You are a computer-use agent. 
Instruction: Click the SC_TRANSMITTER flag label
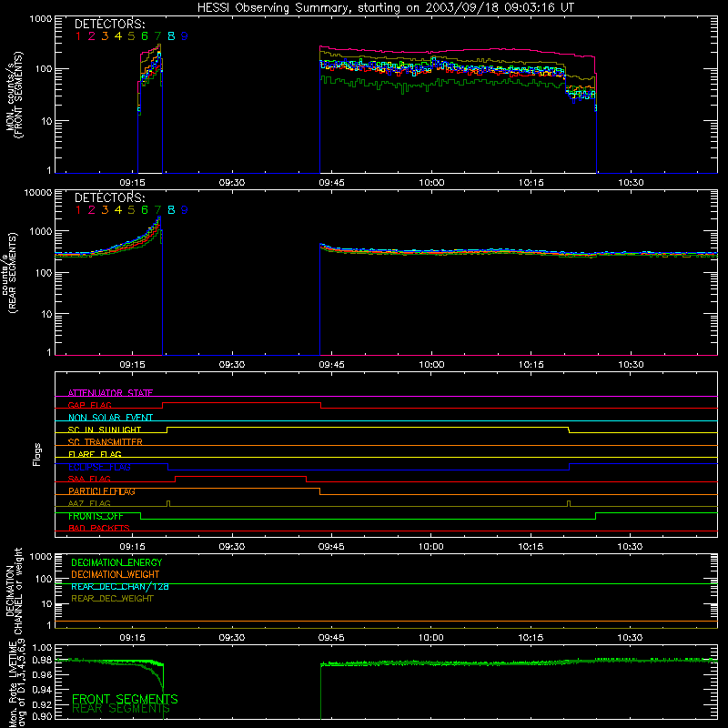(105, 442)
